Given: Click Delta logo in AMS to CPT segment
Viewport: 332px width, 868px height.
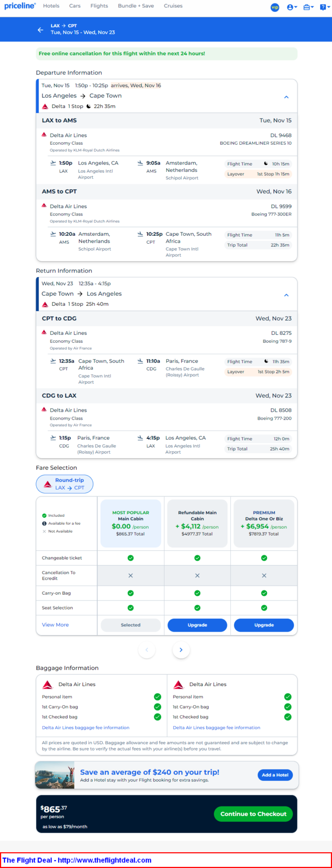Looking at the screenshot, I should [44, 206].
